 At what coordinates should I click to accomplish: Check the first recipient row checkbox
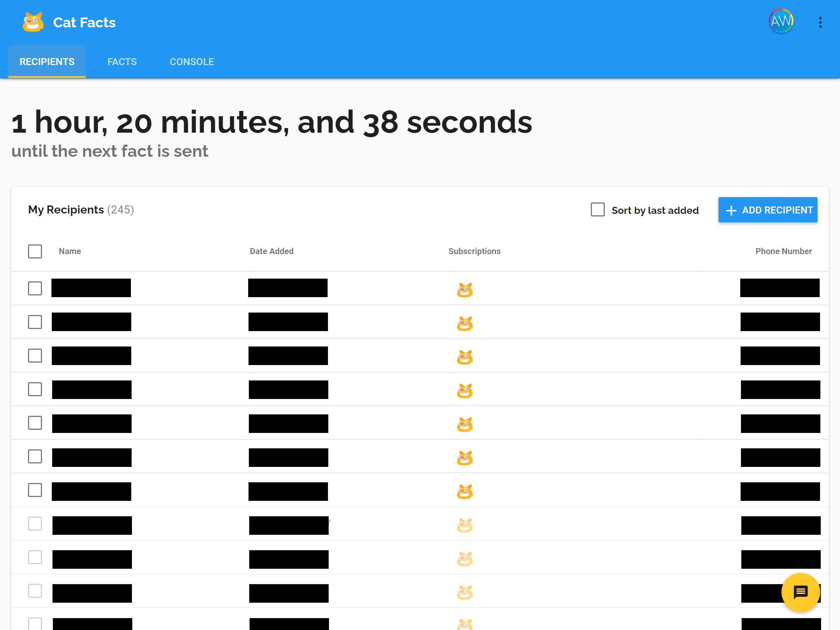(35, 288)
